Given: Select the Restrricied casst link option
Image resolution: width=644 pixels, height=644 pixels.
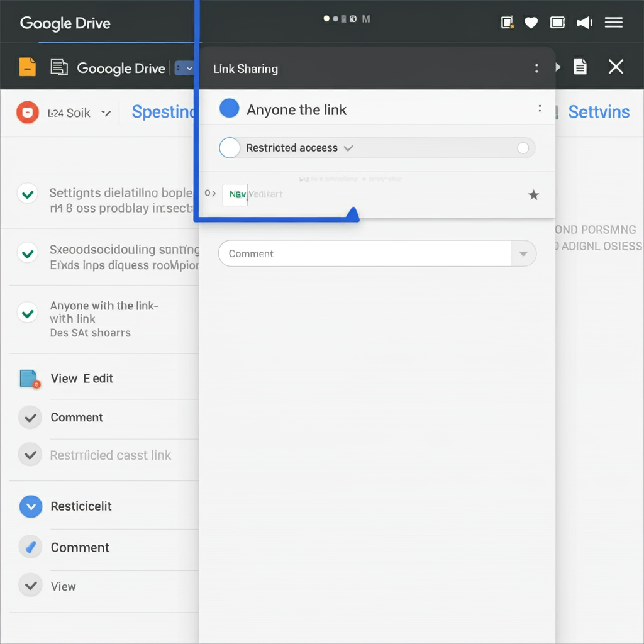Looking at the screenshot, I should [111, 455].
